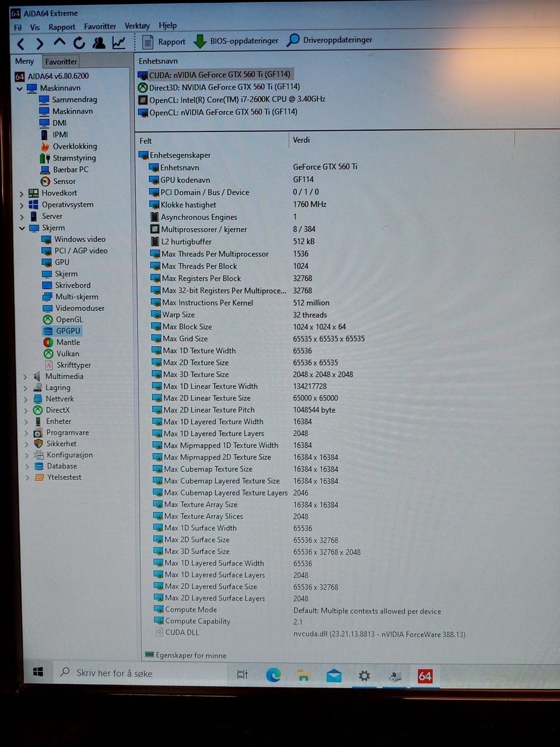Expand the Server tree node

point(22,217)
